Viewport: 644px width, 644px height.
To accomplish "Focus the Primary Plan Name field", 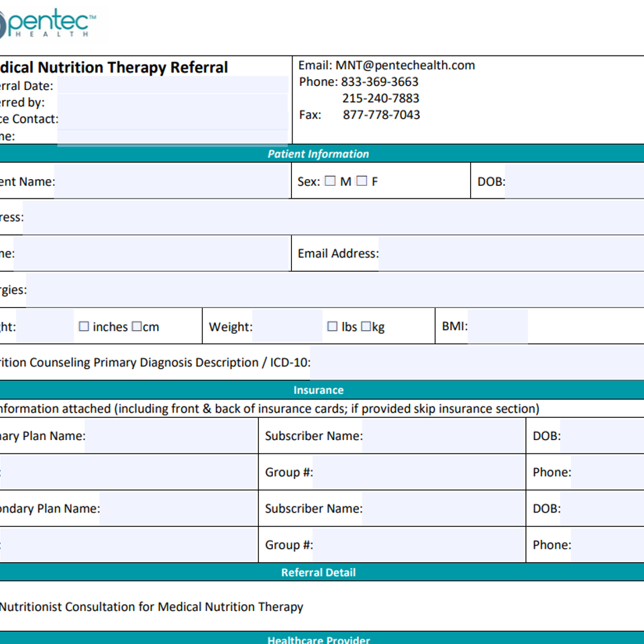I will click(171, 436).
